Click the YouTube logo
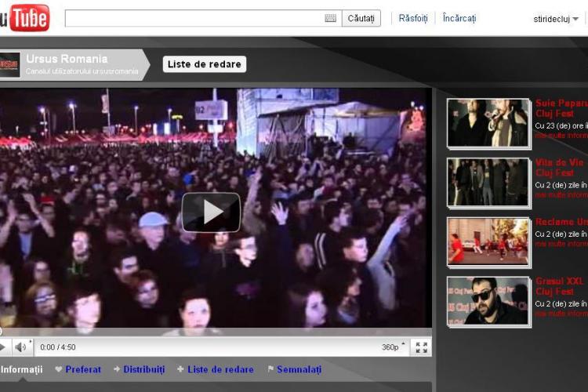The image size is (588, 392). coord(24,17)
